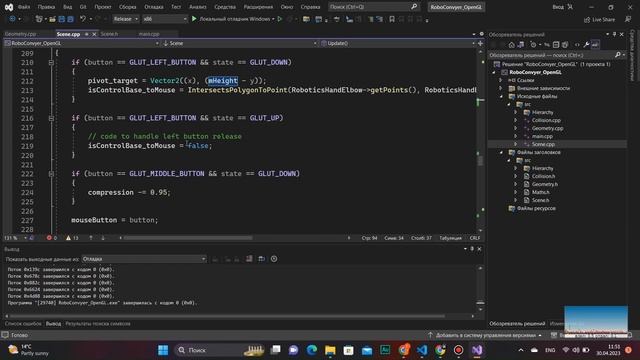Image resolution: width=640 pixels, height=360 pixels.
Task: Open the Git menu
Action: (83, 7)
